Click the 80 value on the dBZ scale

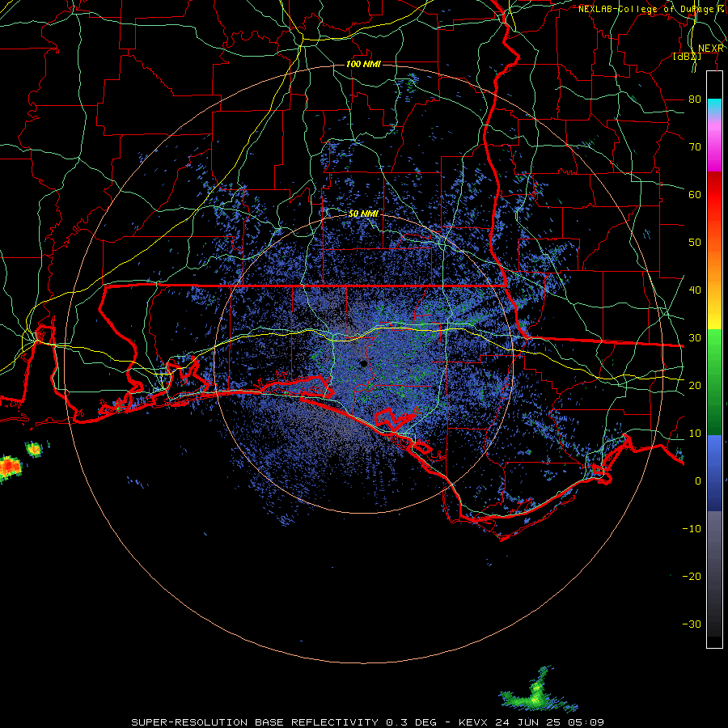[x=695, y=99]
